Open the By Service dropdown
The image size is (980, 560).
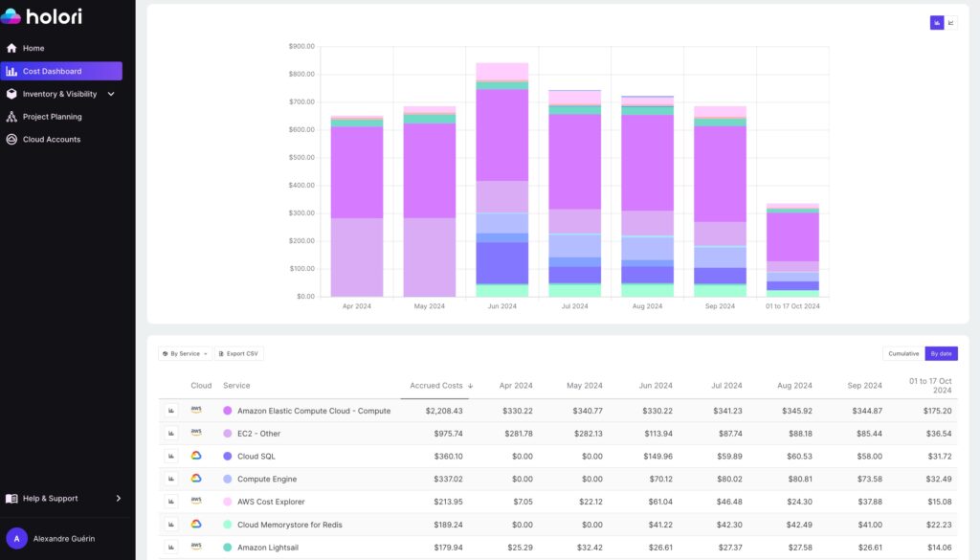pyautogui.click(x=184, y=353)
